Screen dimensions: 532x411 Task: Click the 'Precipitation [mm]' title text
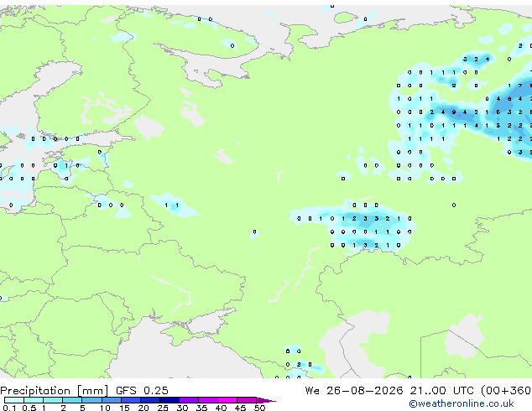tap(55, 391)
